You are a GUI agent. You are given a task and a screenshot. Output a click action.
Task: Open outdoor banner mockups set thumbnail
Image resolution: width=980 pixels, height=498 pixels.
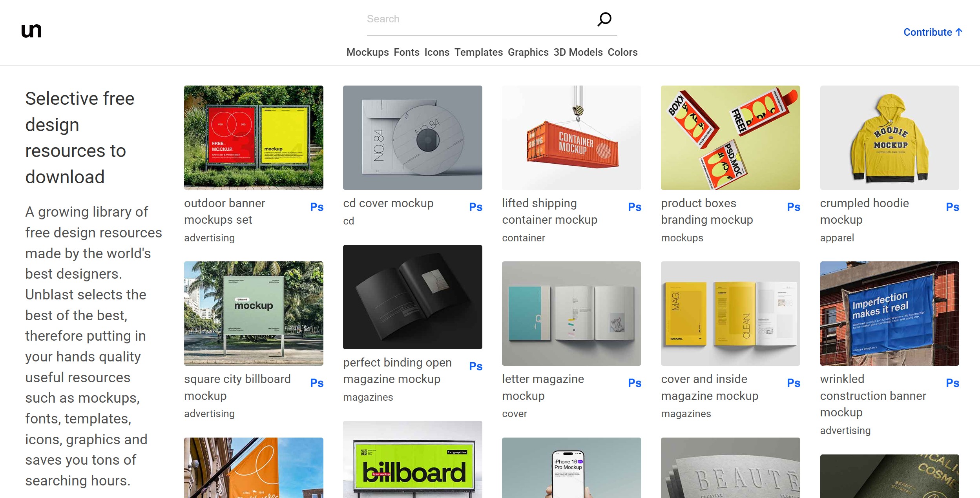[254, 138]
